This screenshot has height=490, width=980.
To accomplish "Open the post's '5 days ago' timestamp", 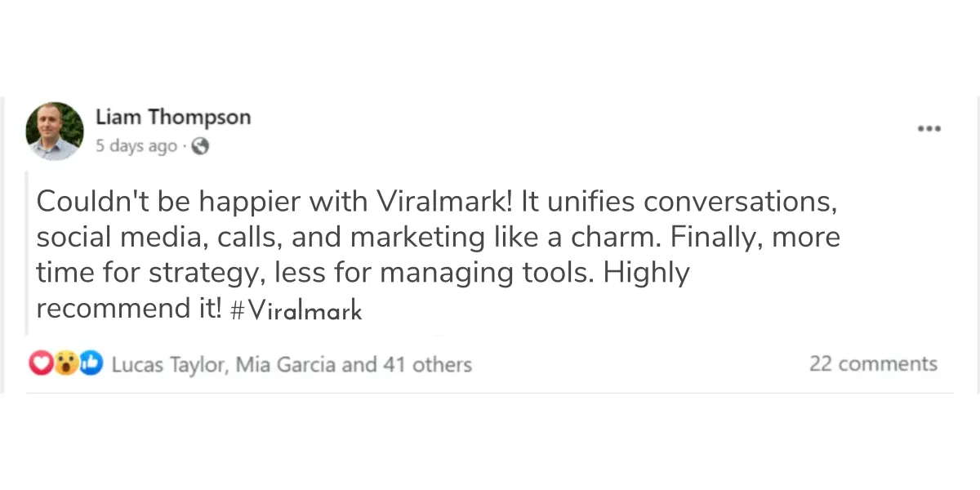I will click(x=136, y=147).
